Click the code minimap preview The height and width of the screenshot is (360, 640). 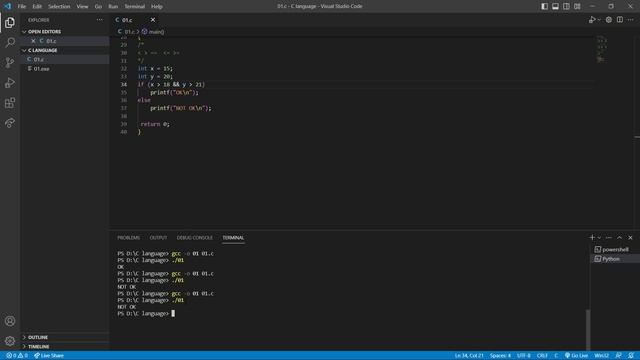click(x=602, y=49)
